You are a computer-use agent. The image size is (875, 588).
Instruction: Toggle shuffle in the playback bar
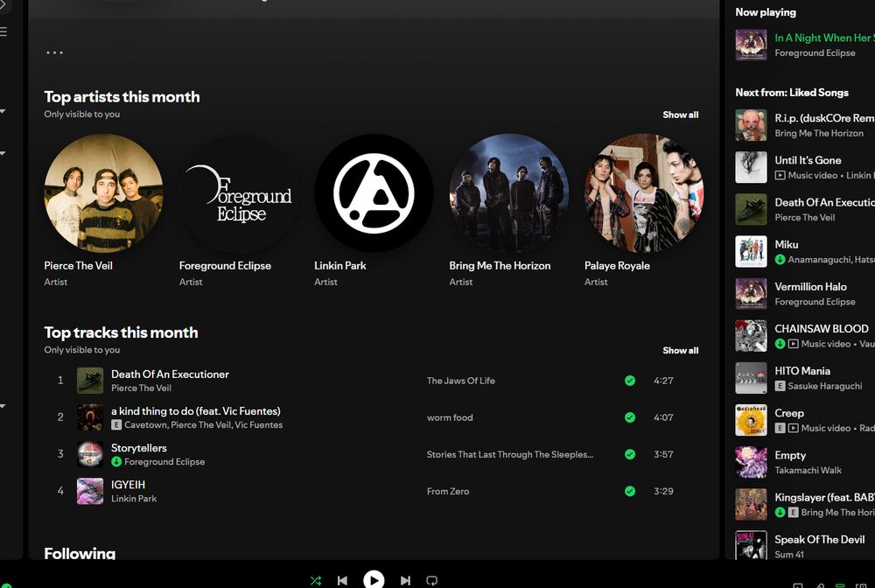coord(315,580)
